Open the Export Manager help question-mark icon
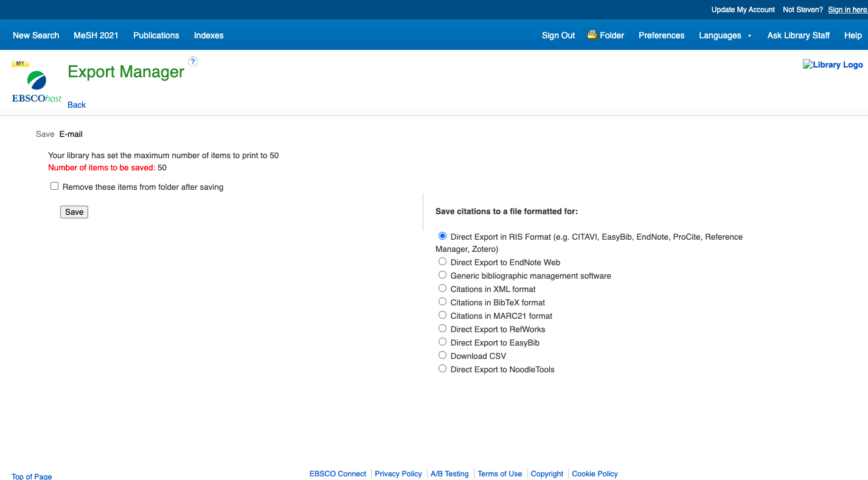The height and width of the screenshot is (480, 868). point(193,61)
